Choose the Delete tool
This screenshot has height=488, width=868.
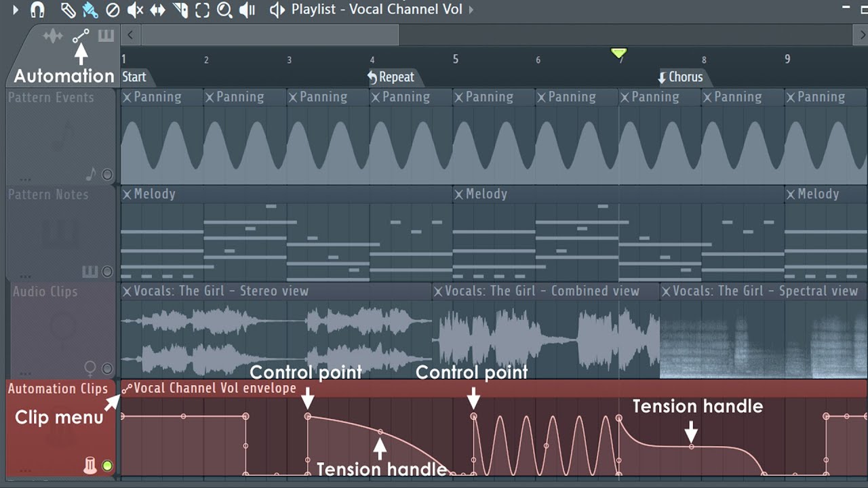tap(113, 9)
